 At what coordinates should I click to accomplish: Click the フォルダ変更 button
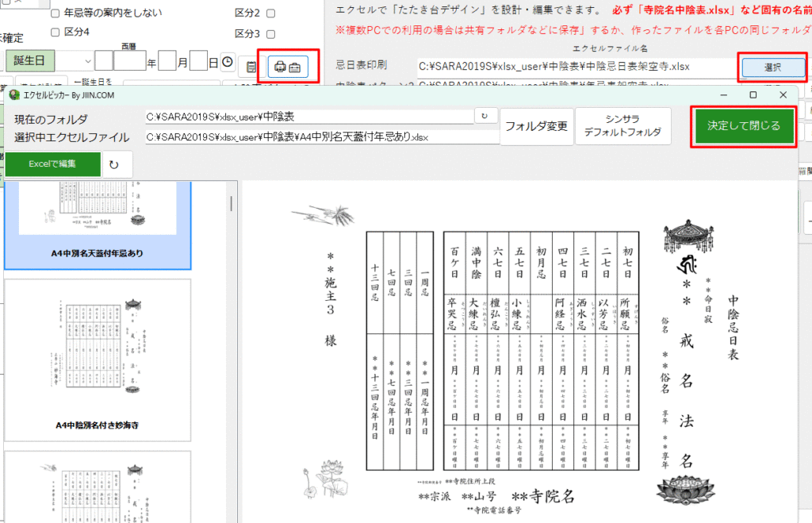click(x=537, y=126)
